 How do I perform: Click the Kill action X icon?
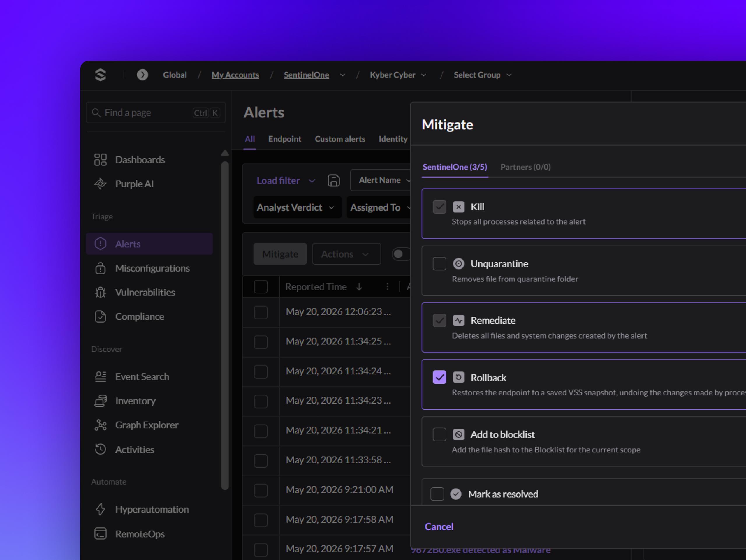coord(458,207)
